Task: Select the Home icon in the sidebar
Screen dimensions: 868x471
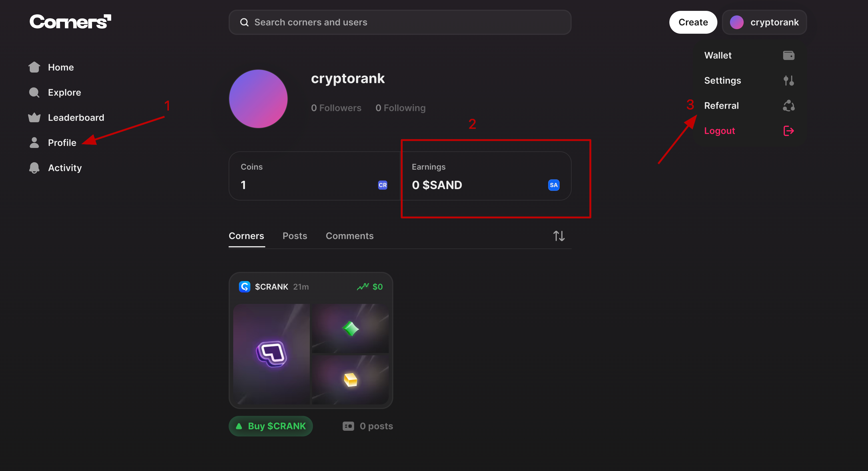Action: 34,67
